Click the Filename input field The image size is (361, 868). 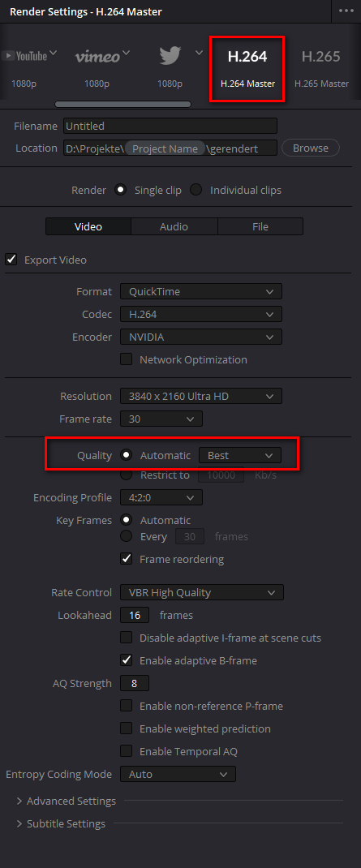click(170, 127)
